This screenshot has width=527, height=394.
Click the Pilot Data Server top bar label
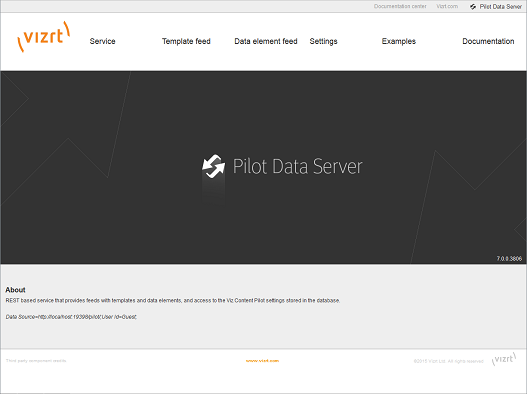click(500, 7)
